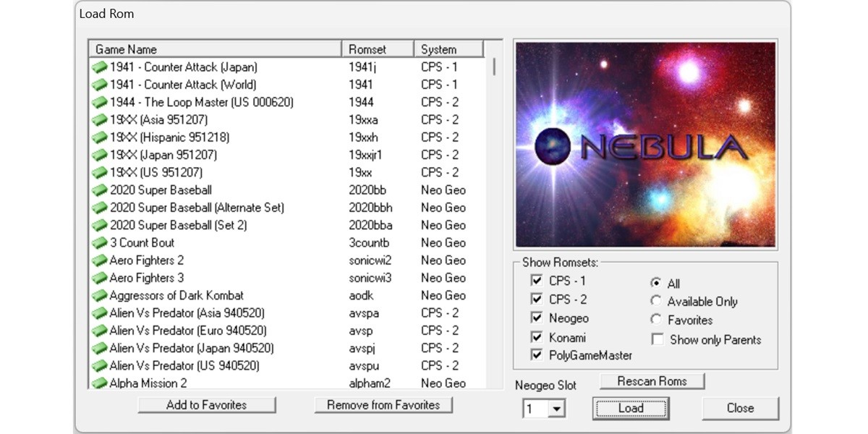Click the cartridge icon beside 1941 - Counter Attack (Japan)
Image resolution: width=868 pixels, height=434 pixels.
100,67
